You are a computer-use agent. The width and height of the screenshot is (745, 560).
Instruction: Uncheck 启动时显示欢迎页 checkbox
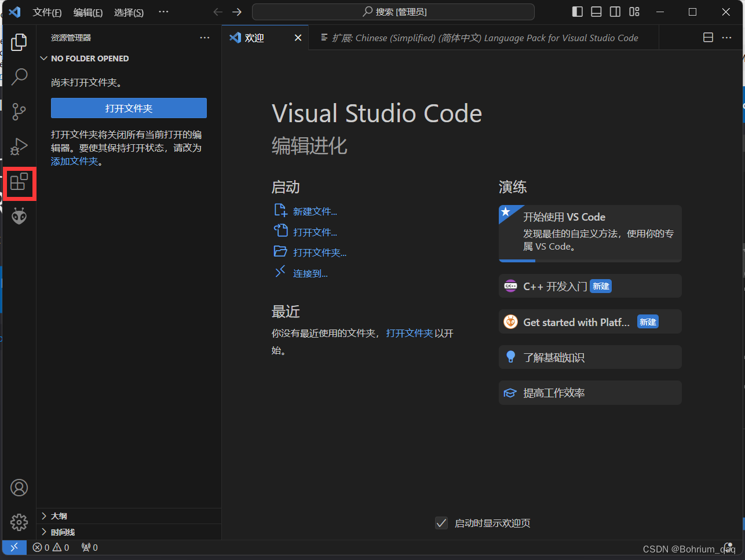[441, 523]
